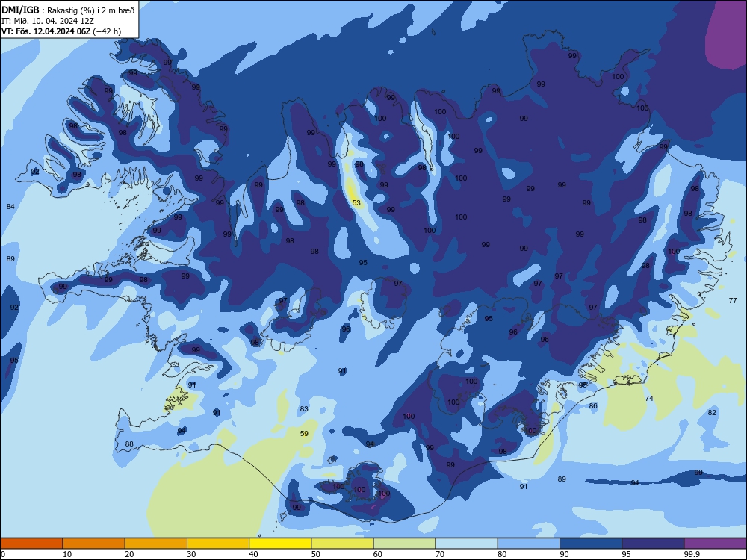Screen dimensions: 747x560
Task: Pick the 60–70 pale green legend swatch
Action: click(404, 544)
